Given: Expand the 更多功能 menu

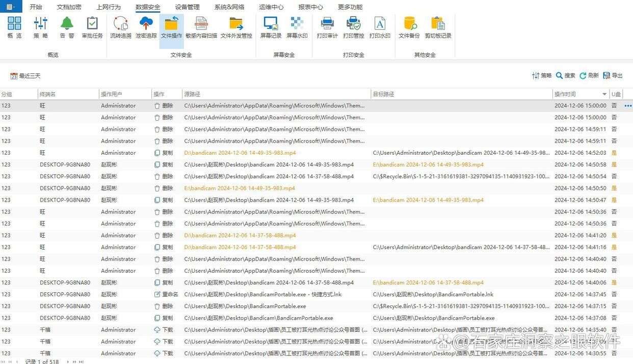Looking at the screenshot, I should [349, 7].
